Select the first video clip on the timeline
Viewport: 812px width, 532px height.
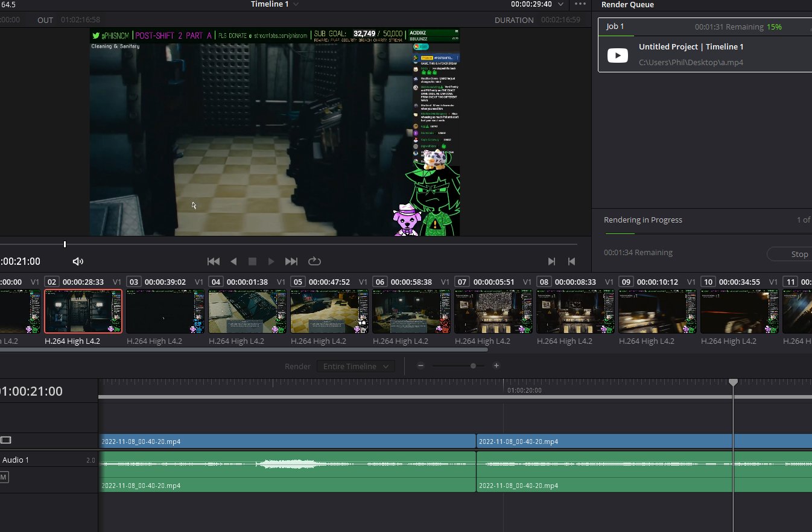287,441
